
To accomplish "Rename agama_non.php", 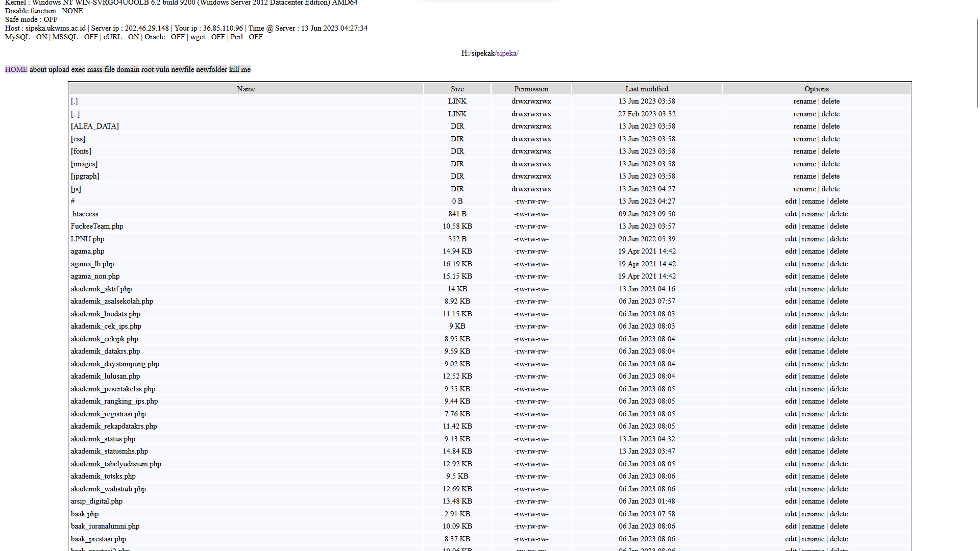I will point(813,277).
